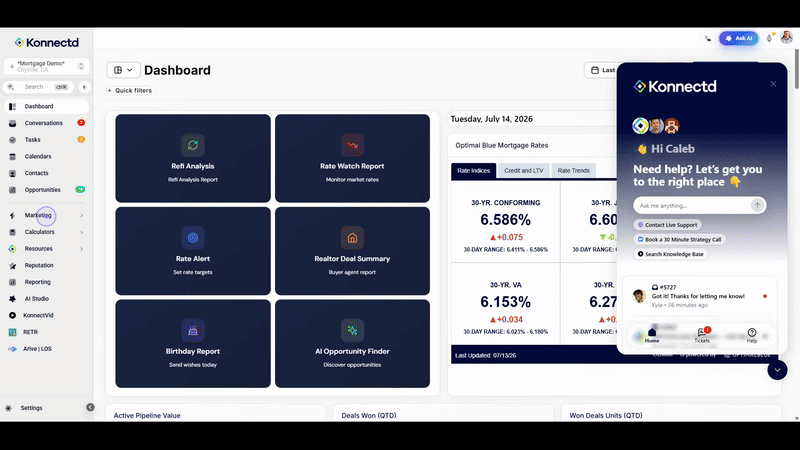Switch to Rate Indices tab

(473, 170)
